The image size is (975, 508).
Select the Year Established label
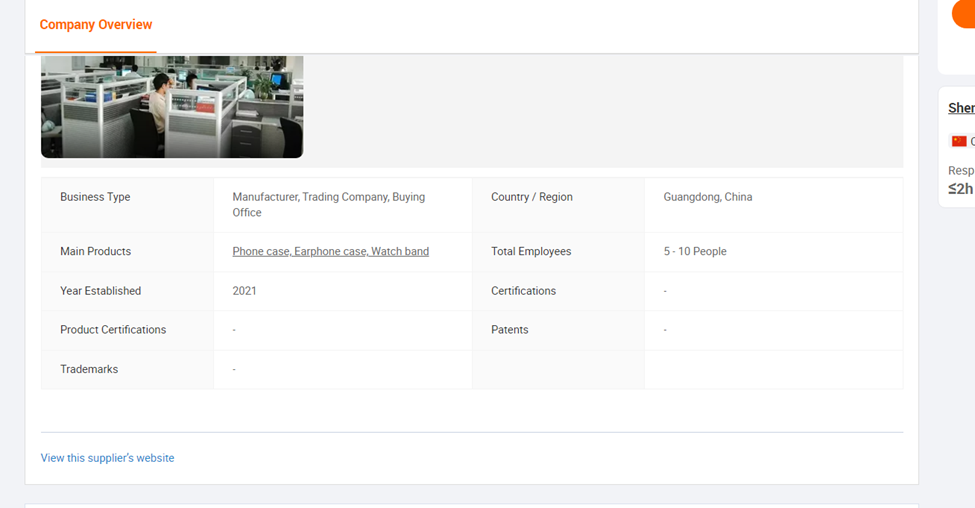click(x=101, y=291)
